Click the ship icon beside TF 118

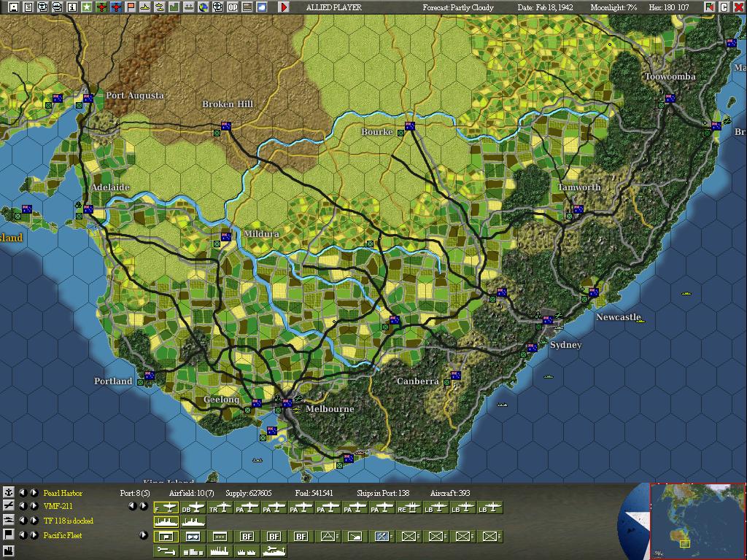click(8, 520)
